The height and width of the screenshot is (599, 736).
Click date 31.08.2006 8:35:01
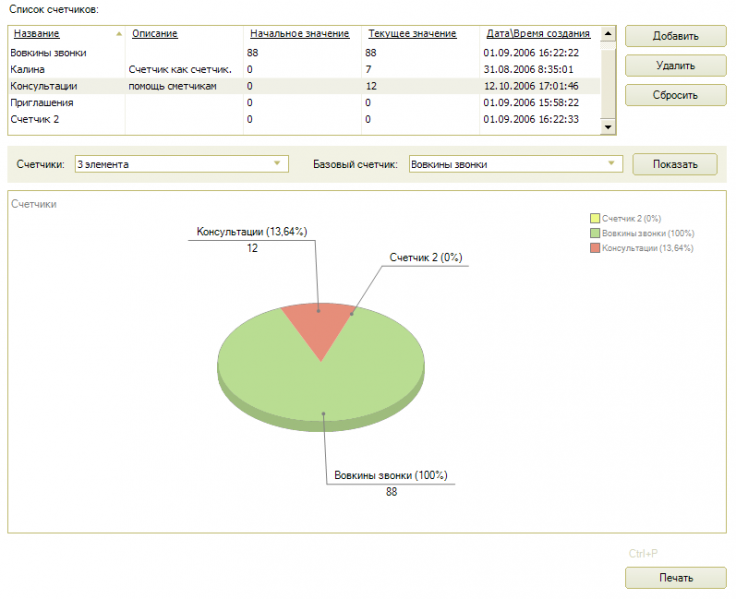[529, 69]
